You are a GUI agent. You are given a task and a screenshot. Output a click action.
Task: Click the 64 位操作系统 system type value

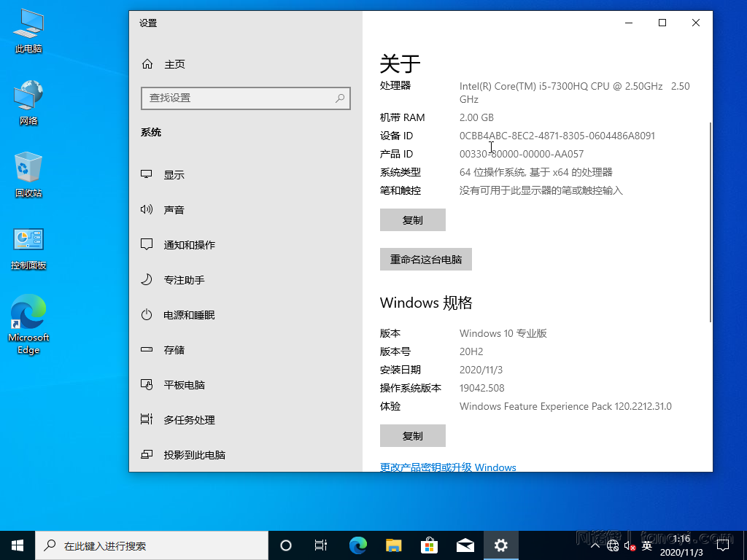point(536,172)
